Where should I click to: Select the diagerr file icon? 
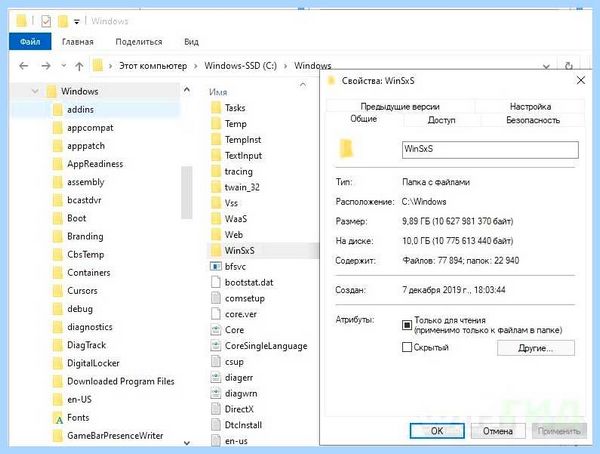pos(216,377)
